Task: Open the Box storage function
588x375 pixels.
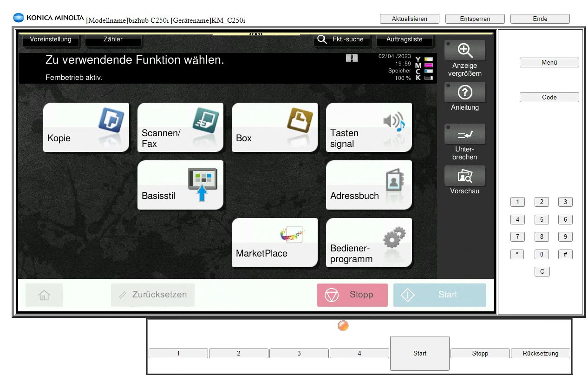Action: tap(274, 127)
